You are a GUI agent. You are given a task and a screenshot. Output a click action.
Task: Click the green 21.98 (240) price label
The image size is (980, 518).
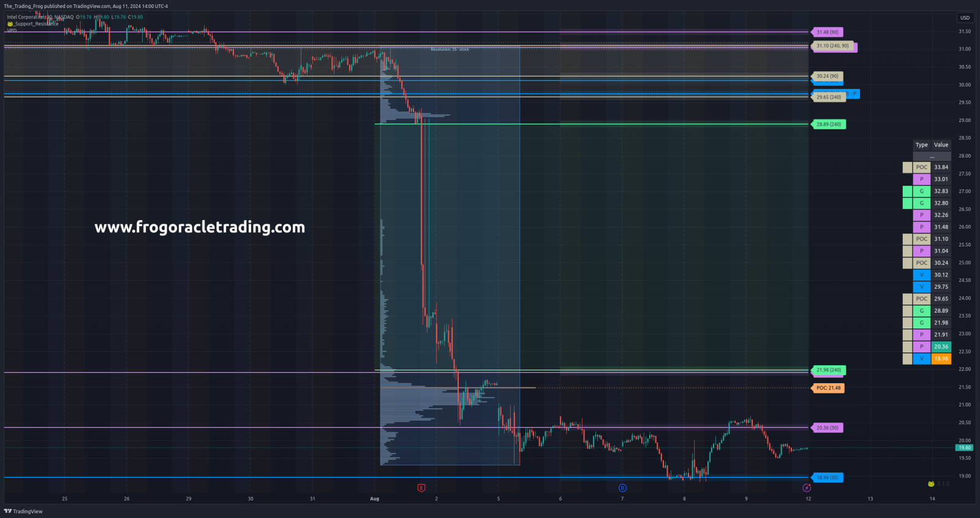coord(829,370)
